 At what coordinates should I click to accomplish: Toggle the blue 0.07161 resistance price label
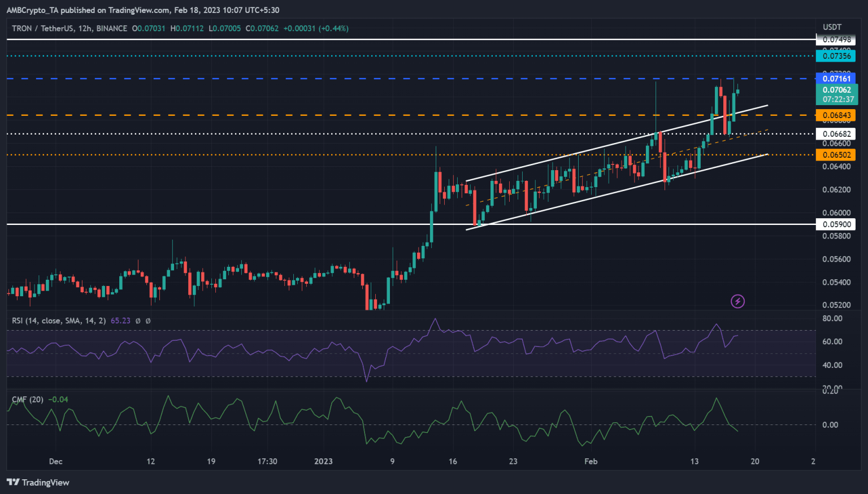point(837,79)
